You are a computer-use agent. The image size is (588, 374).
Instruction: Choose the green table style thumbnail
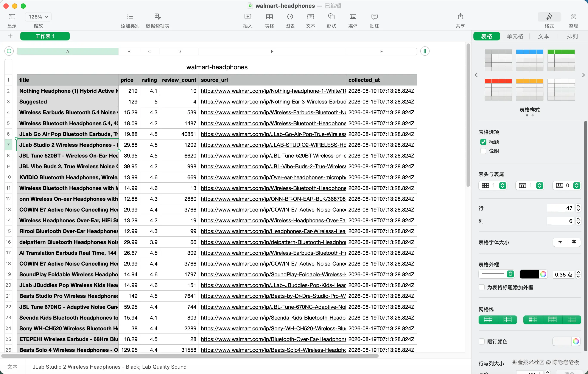tap(561, 60)
